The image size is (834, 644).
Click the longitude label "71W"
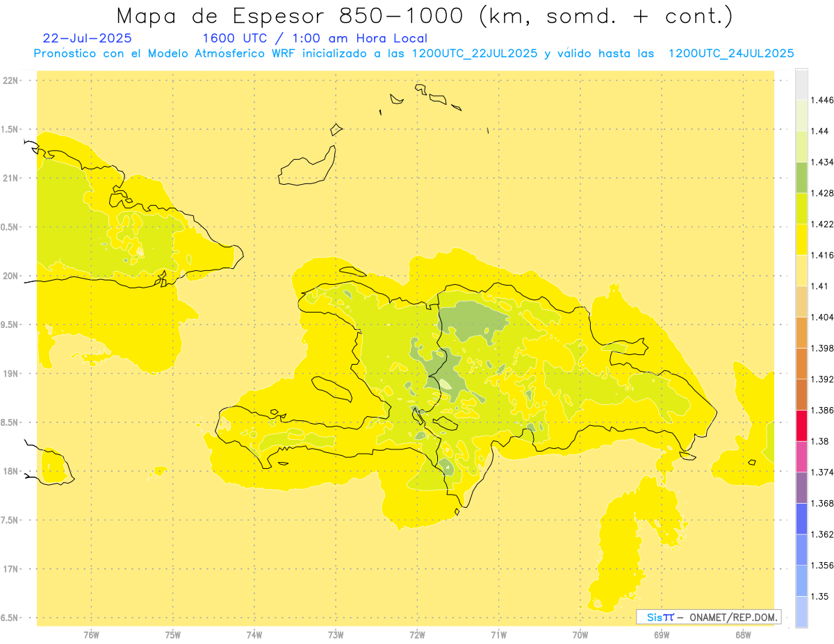point(498,634)
